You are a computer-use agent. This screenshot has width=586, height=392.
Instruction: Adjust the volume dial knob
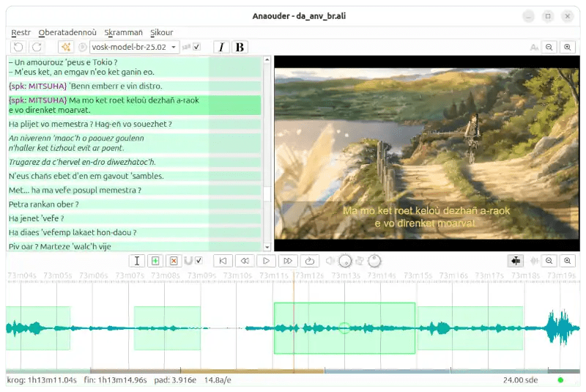[x=345, y=261]
